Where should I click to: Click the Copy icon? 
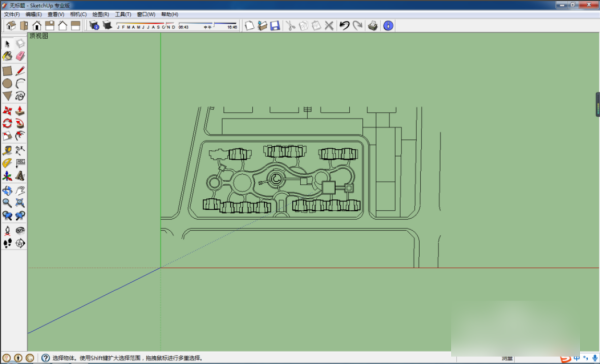point(303,26)
